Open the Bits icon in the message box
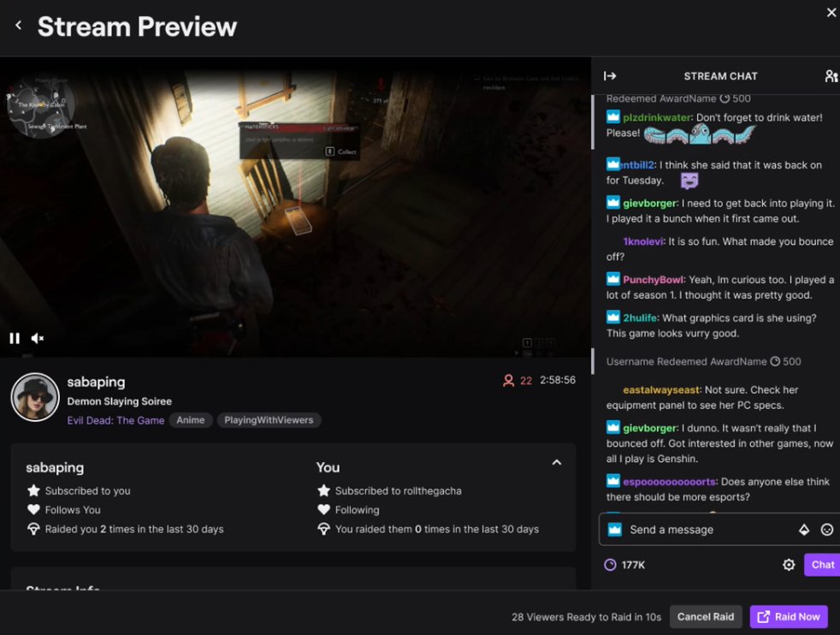This screenshot has height=635, width=840. click(804, 530)
